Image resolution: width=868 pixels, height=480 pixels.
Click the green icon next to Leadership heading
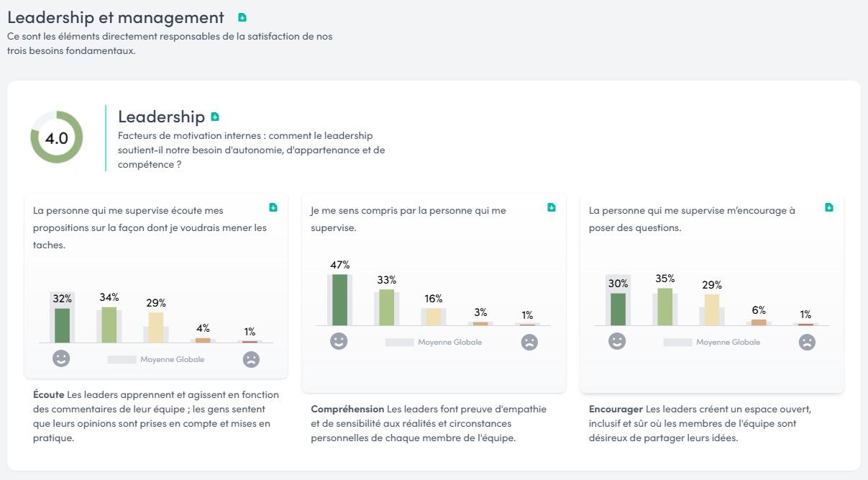215,117
